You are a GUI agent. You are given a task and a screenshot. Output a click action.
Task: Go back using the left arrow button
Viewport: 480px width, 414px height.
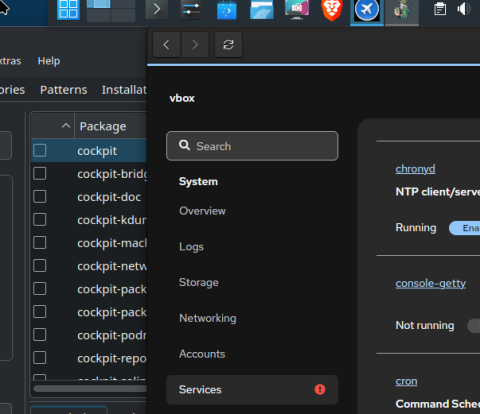(167, 44)
